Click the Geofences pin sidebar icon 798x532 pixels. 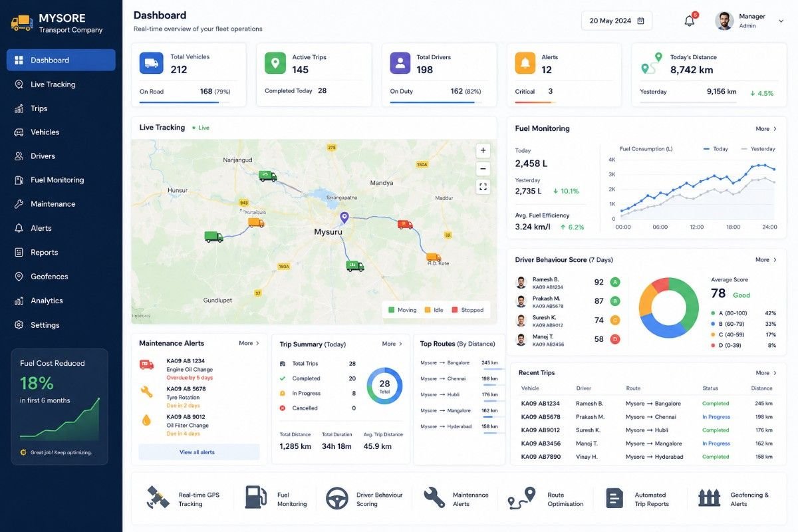(19, 277)
